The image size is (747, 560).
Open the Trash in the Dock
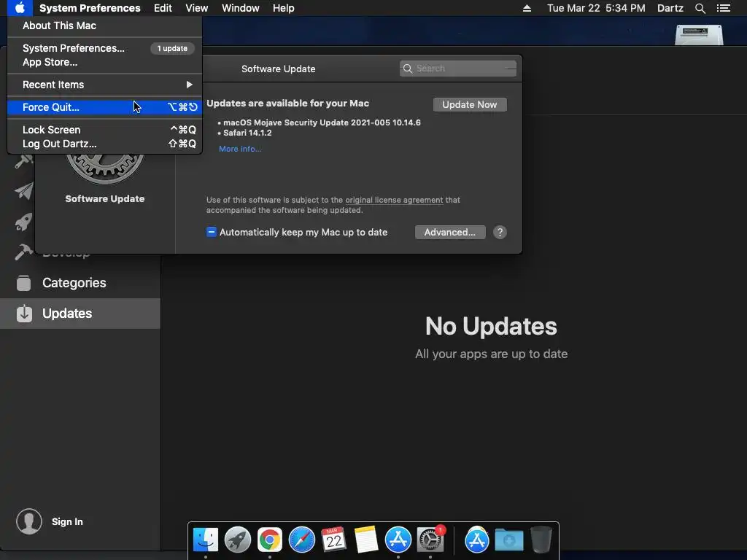click(x=541, y=540)
